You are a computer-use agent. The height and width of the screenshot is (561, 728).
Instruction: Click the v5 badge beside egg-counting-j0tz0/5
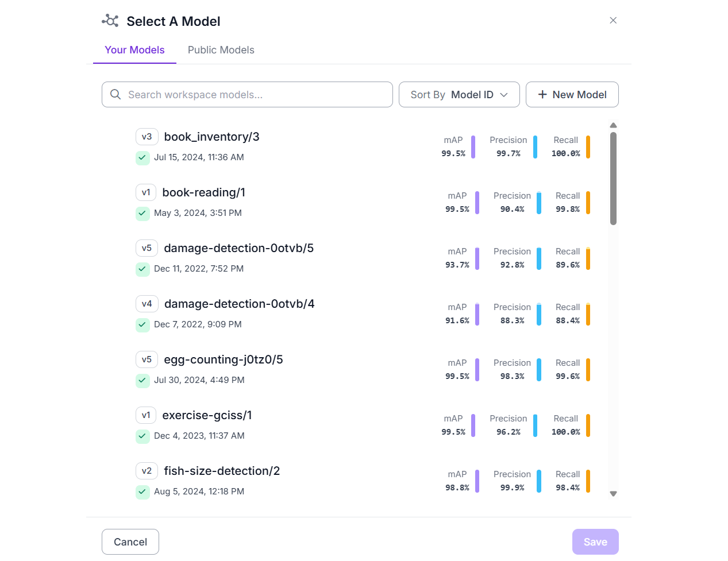[x=147, y=359]
